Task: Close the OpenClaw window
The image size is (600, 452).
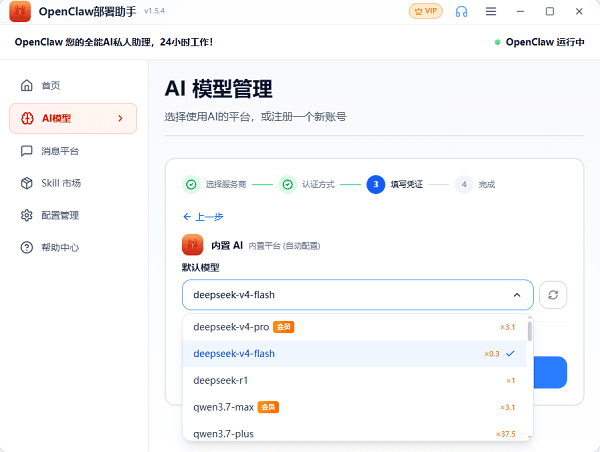Action: [579, 11]
